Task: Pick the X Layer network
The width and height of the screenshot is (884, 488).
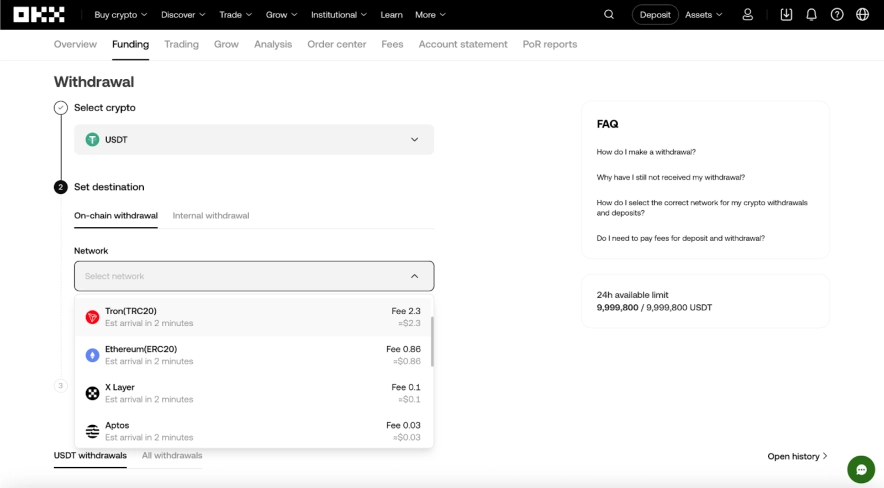Action: coord(253,393)
